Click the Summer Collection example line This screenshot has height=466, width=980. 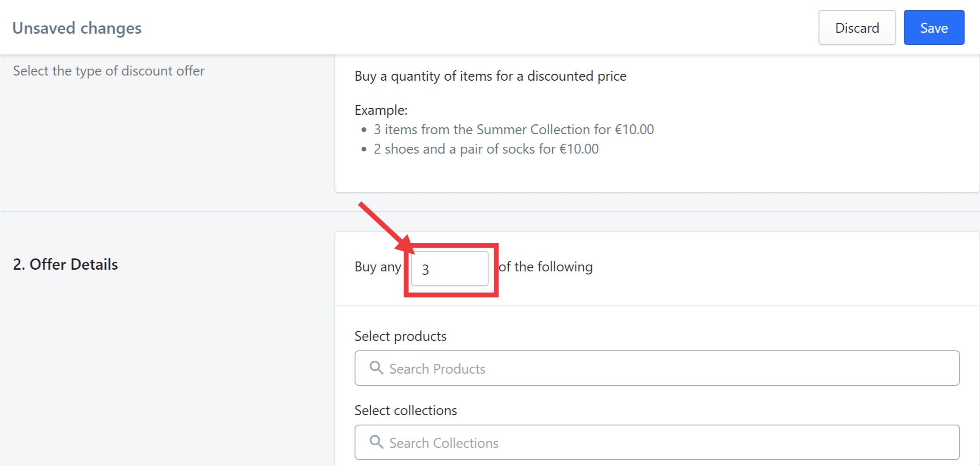513,129
